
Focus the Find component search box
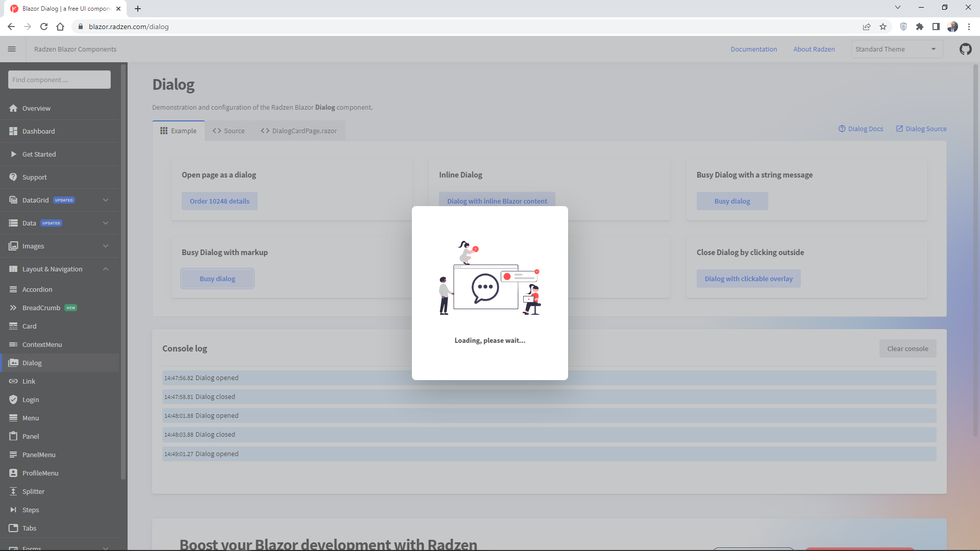[x=59, y=80]
